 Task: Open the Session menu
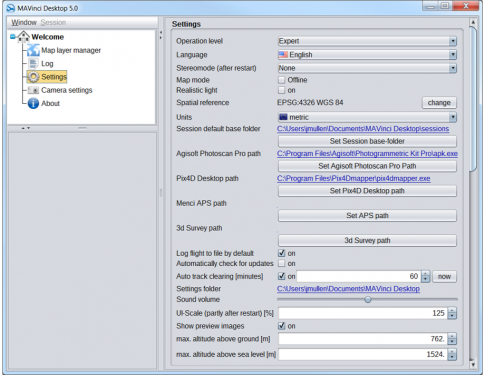pyautogui.click(x=53, y=22)
